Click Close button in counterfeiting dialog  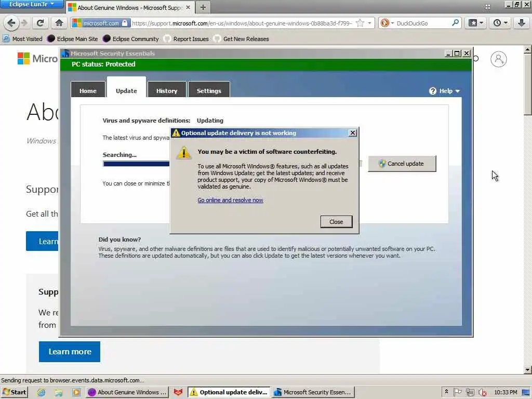tap(336, 221)
